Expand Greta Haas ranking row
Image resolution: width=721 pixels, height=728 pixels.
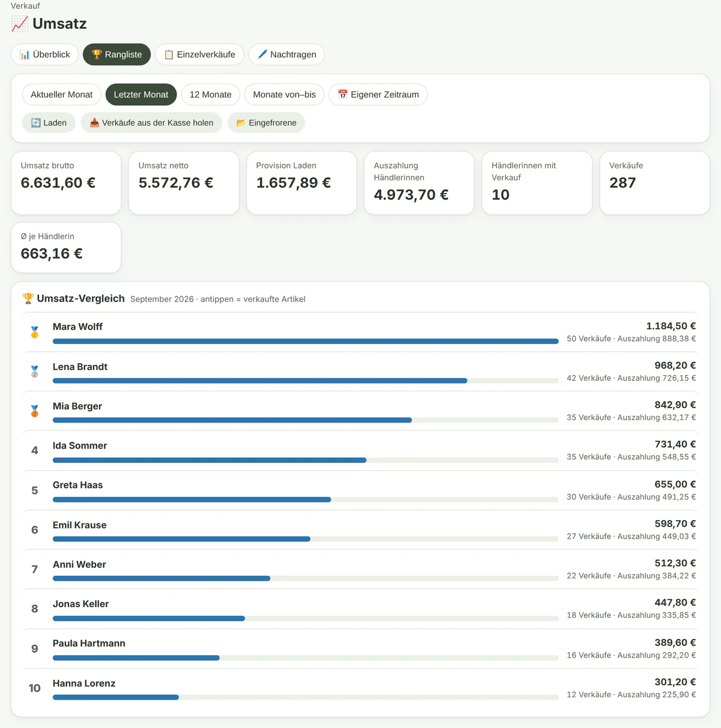pyautogui.click(x=360, y=490)
